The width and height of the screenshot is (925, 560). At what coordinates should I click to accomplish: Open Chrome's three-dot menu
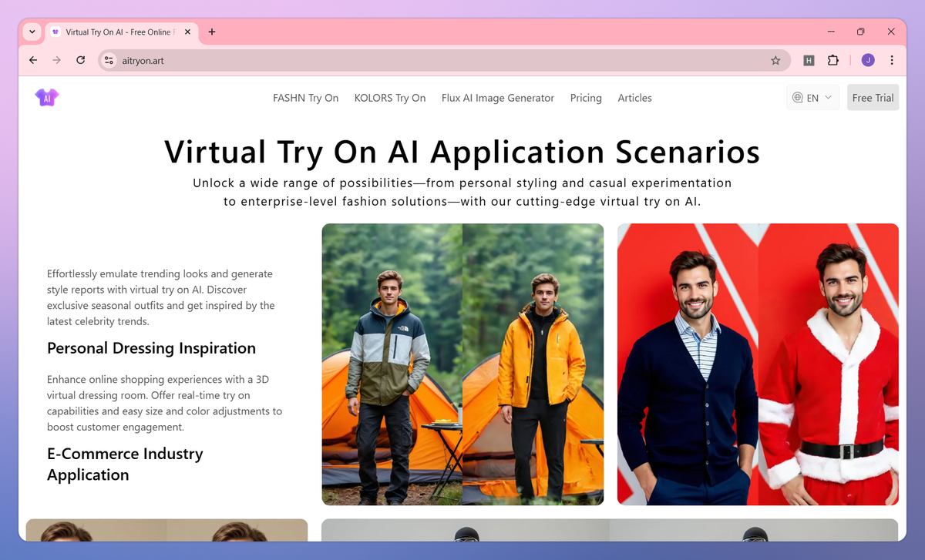click(x=892, y=60)
